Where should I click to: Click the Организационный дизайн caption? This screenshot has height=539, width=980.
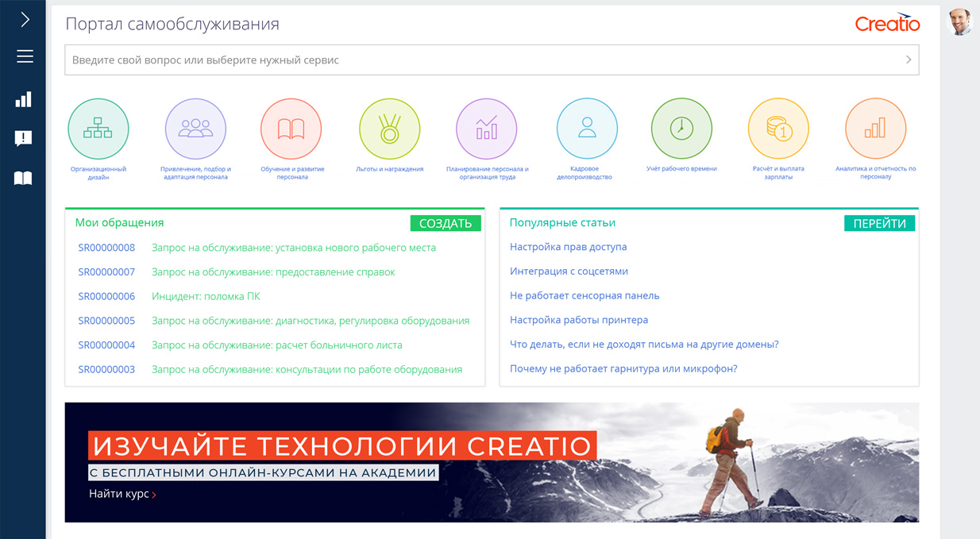(x=98, y=173)
